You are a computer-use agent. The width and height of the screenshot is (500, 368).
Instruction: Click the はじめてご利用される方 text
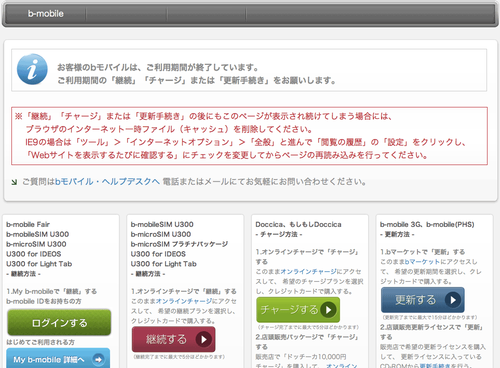point(40,342)
